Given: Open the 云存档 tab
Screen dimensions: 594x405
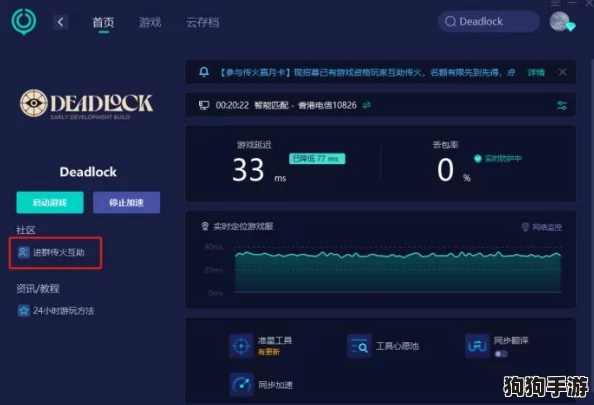Looking at the screenshot, I should click(x=203, y=22).
